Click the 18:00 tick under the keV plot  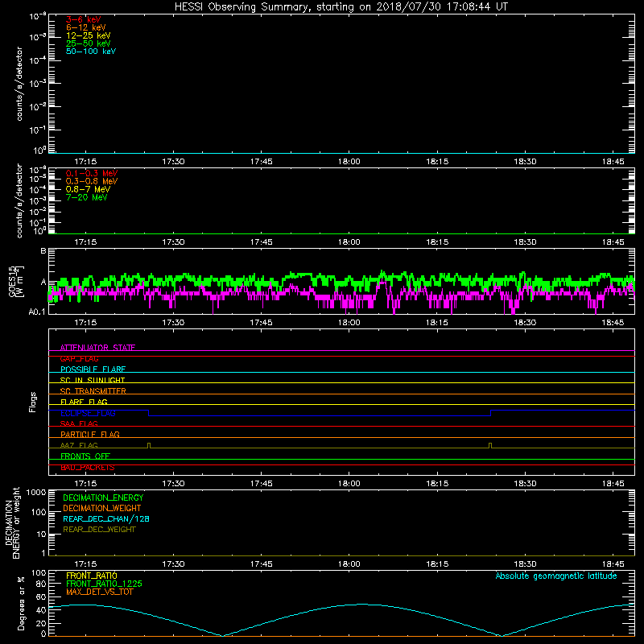[349, 162]
